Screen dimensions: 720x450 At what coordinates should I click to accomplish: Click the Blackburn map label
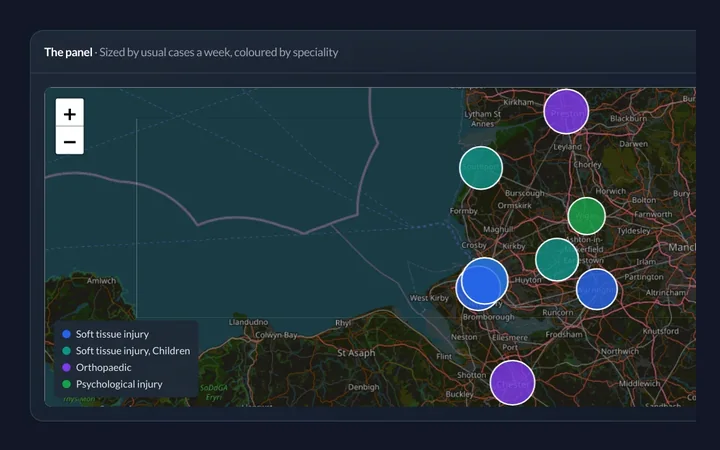[628, 118]
